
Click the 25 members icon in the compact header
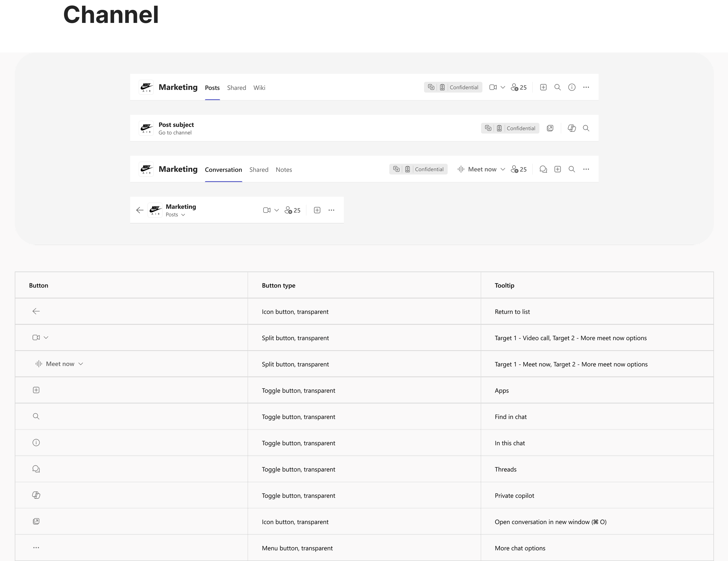point(292,210)
